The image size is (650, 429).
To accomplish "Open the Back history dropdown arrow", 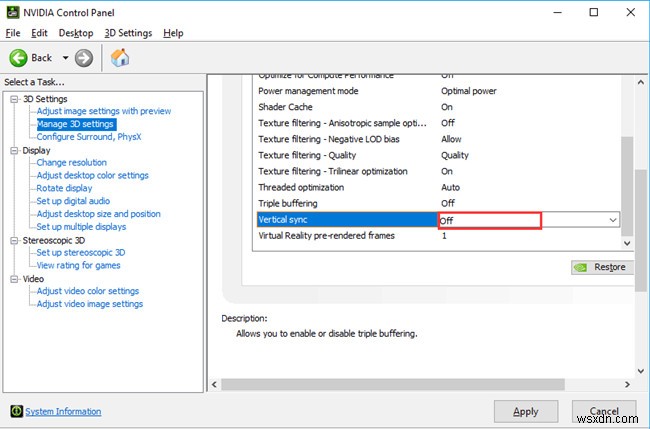I will pos(66,58).
